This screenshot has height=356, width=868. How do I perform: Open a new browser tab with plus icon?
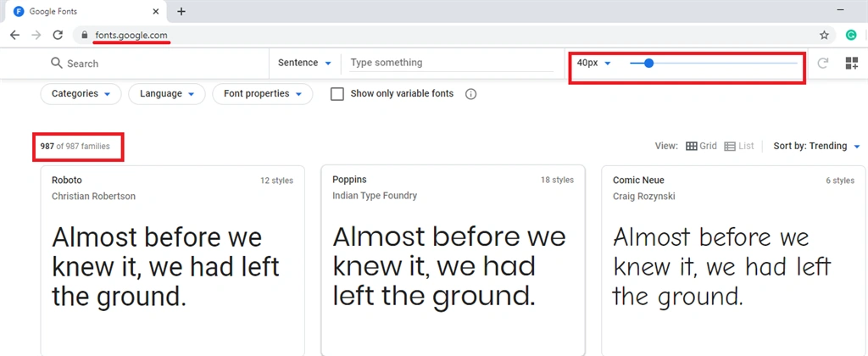pyautogui.click(x=181, y=11)
